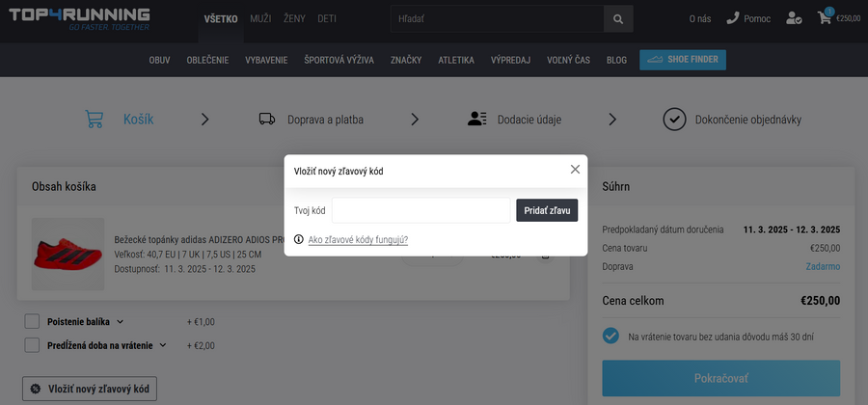Click the info icon beside discount help link
The width and height of the screenshot is (868, 405).
(x=299, y=239)
